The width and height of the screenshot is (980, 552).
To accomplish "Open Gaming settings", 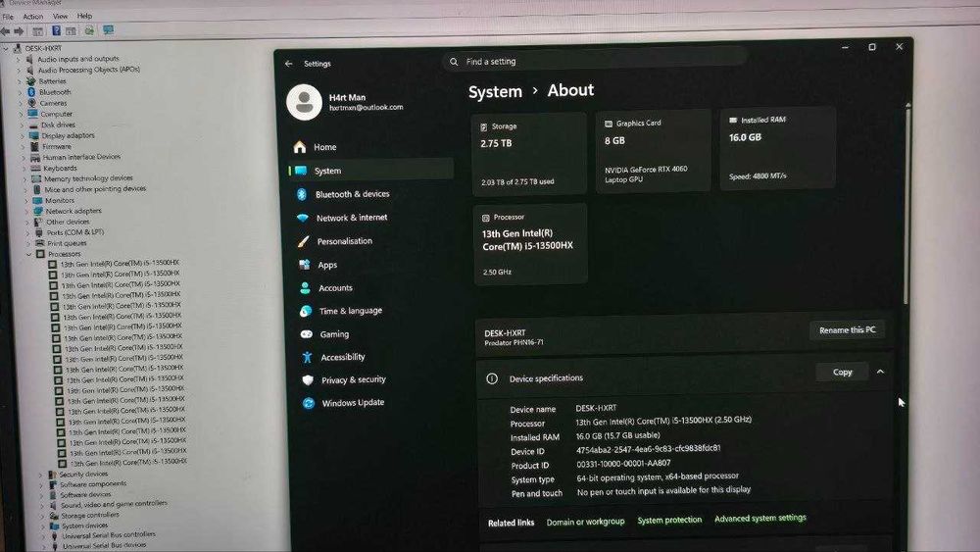I will (334, 334).
